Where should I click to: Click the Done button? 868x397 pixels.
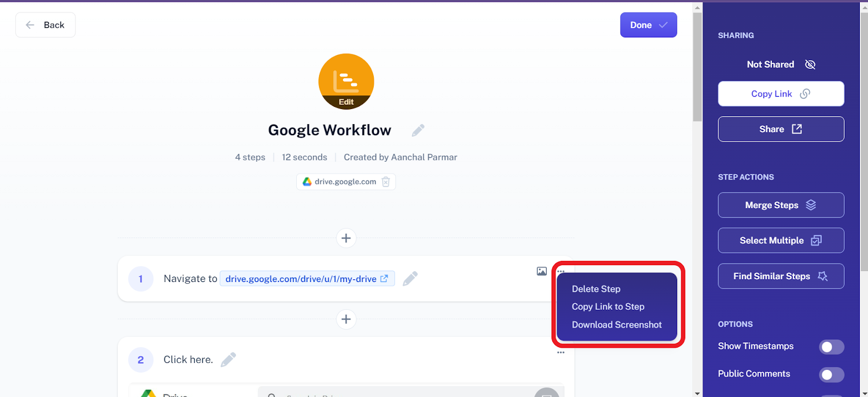648,25
